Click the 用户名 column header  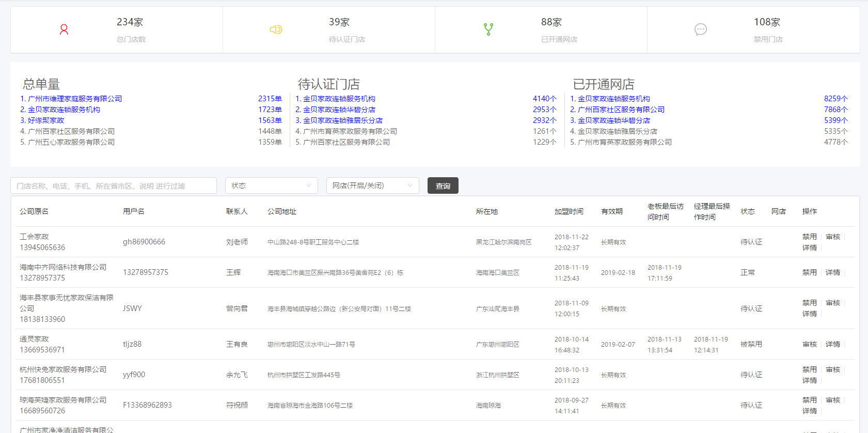pyautogui.click(x=134, y=211)
